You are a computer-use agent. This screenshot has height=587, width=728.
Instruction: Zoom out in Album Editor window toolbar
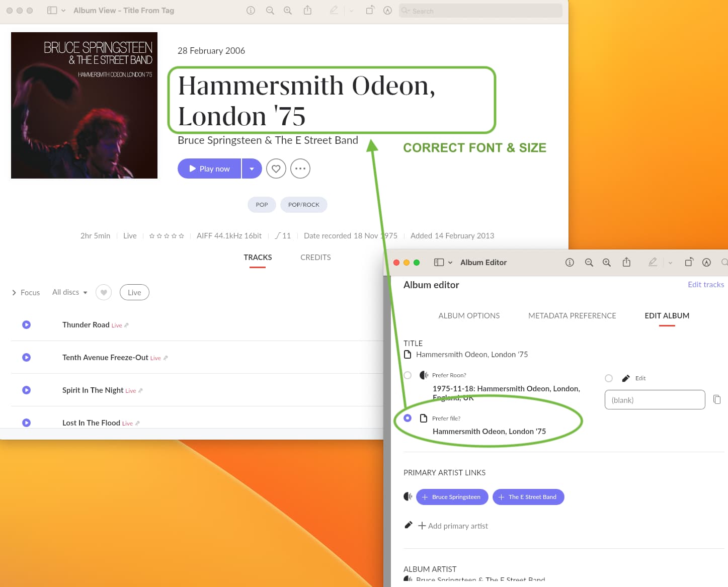(x=589, y=263)
